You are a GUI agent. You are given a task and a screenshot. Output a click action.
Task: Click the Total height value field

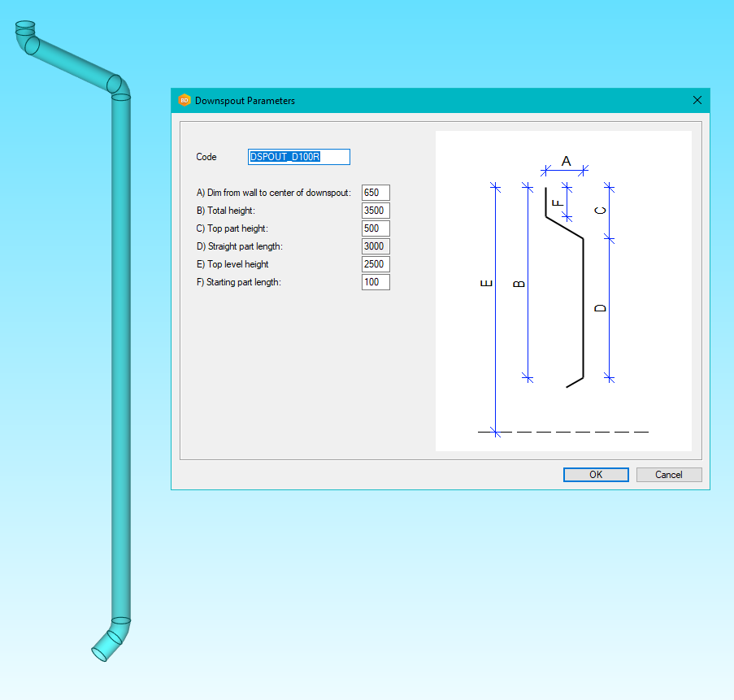pos(376,211)
